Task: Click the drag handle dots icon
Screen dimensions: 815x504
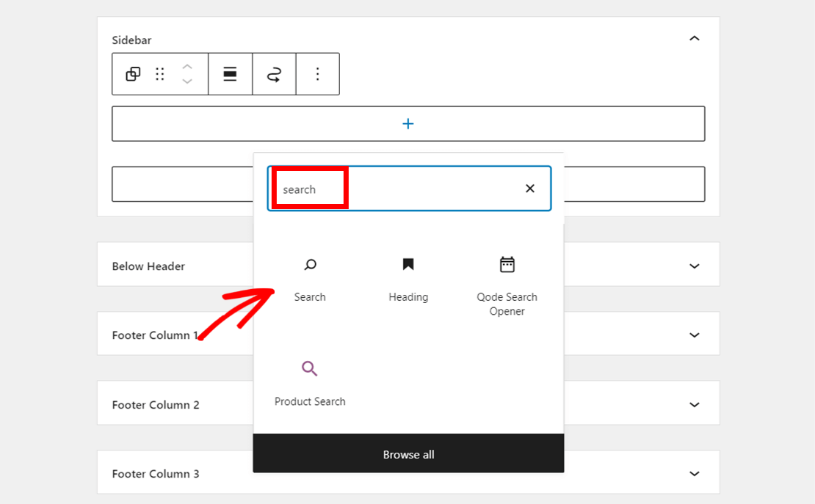Action: pos(160,74)
